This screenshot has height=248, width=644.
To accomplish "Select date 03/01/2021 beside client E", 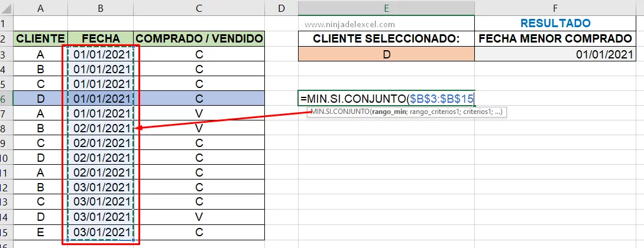I will pos(101,232).
